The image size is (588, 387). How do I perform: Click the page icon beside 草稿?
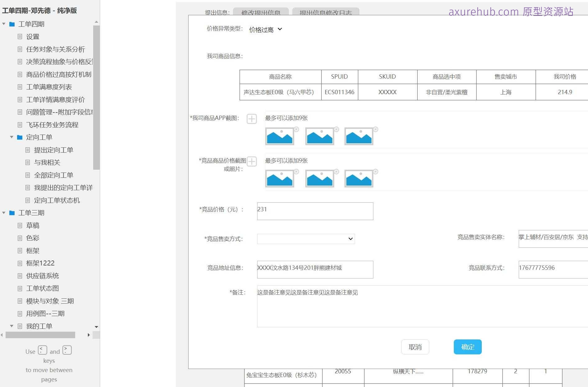[20, 225]
